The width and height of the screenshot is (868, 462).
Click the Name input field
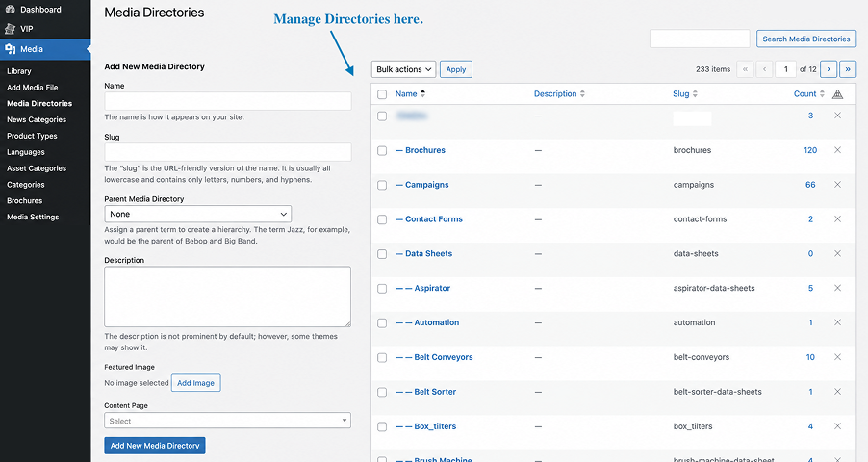click(x=227, y=101)
